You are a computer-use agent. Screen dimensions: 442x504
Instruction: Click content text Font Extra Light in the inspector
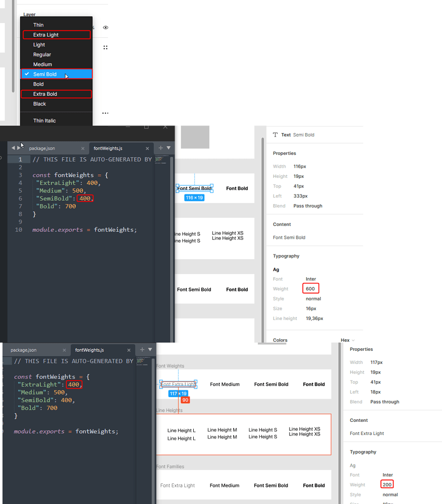[367, 433]
